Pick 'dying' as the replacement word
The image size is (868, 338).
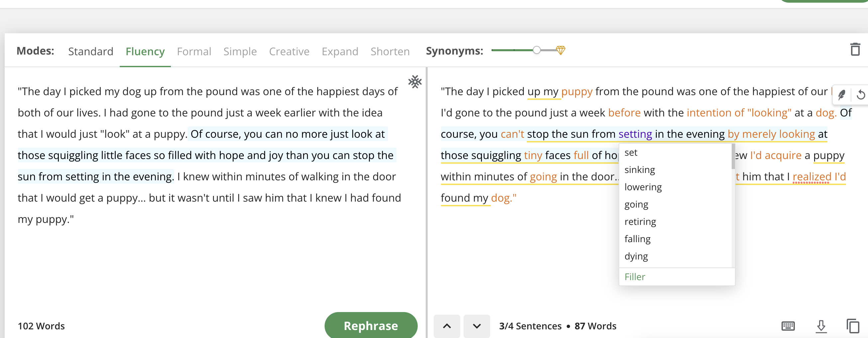click(636, 256)
